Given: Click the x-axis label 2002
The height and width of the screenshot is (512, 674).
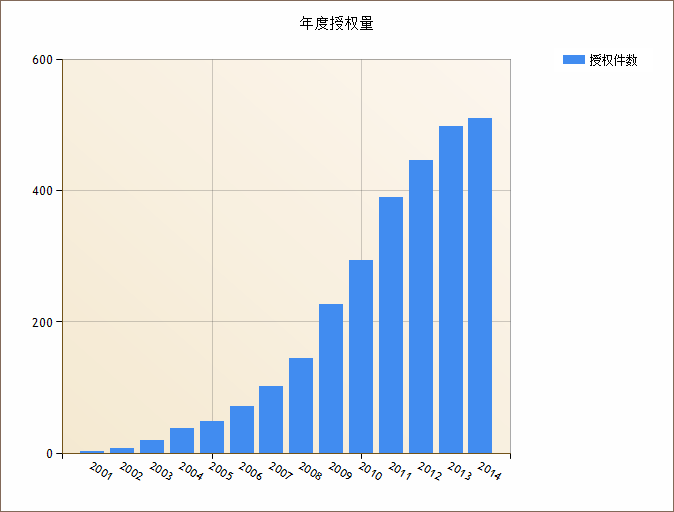Looking at the screenshot, I should click(x=131, y=471).
